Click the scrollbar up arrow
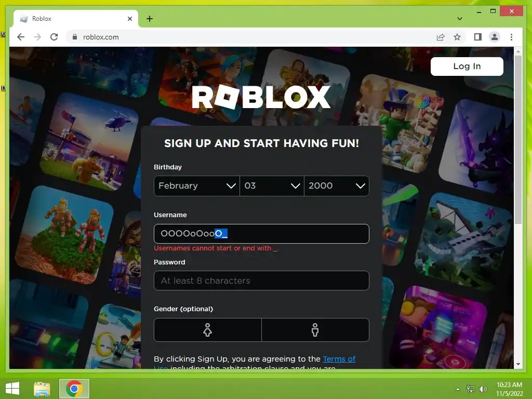 518,51
